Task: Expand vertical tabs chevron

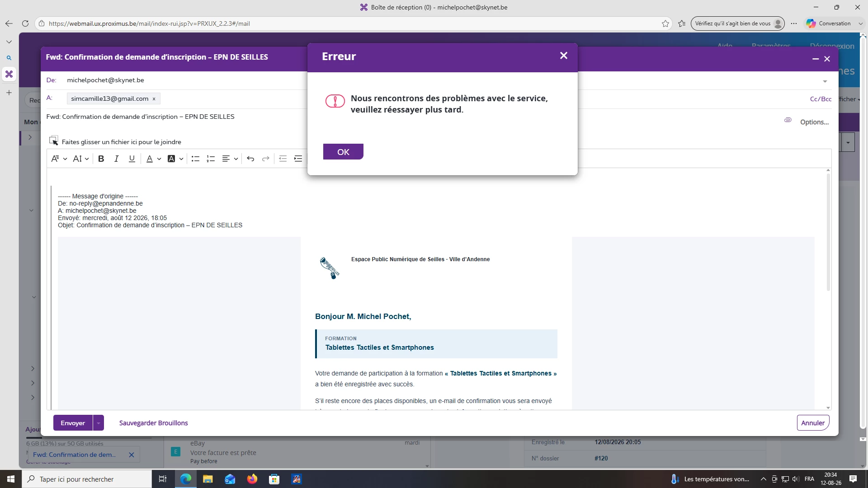Action: (x=9, y=42)
